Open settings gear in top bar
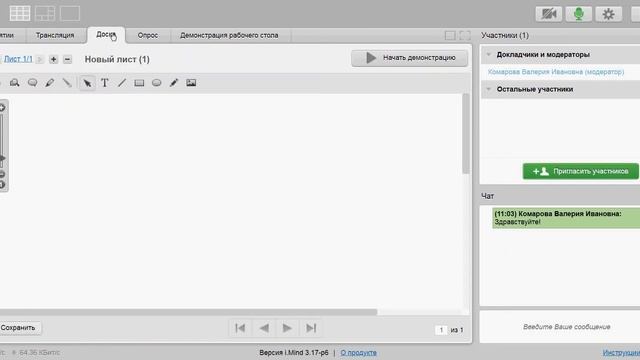Image resolution: width=640 pixels, height=360 pixels. pos(608,14)
